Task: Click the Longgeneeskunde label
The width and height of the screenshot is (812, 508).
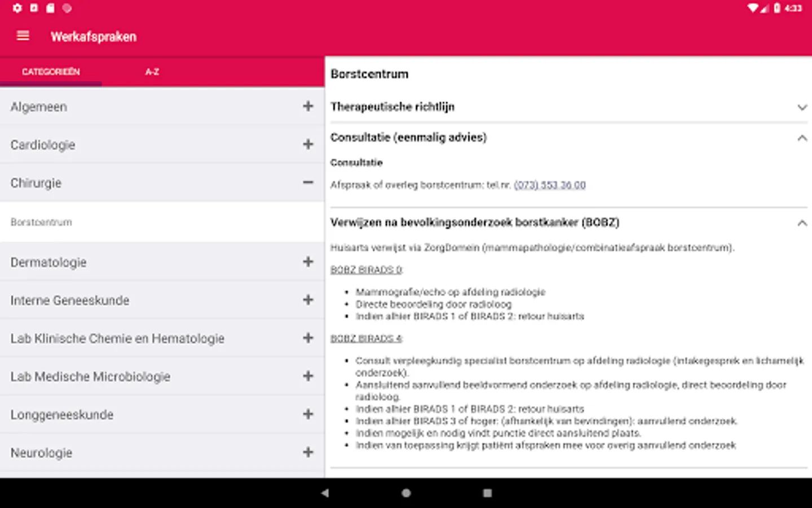Action: tap(62, 415)
